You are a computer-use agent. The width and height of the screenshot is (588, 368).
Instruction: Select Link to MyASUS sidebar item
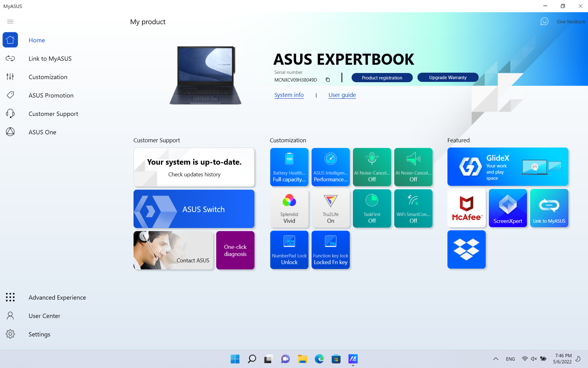point(50,59)
